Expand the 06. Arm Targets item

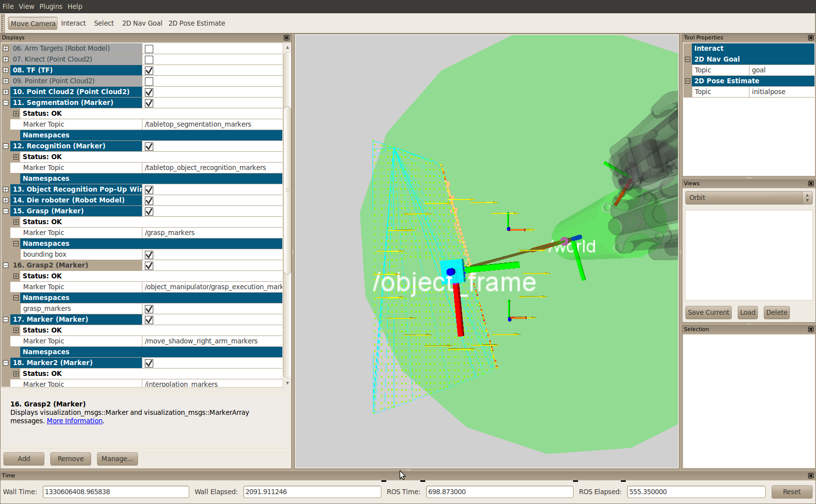click(x=6, y=48)
